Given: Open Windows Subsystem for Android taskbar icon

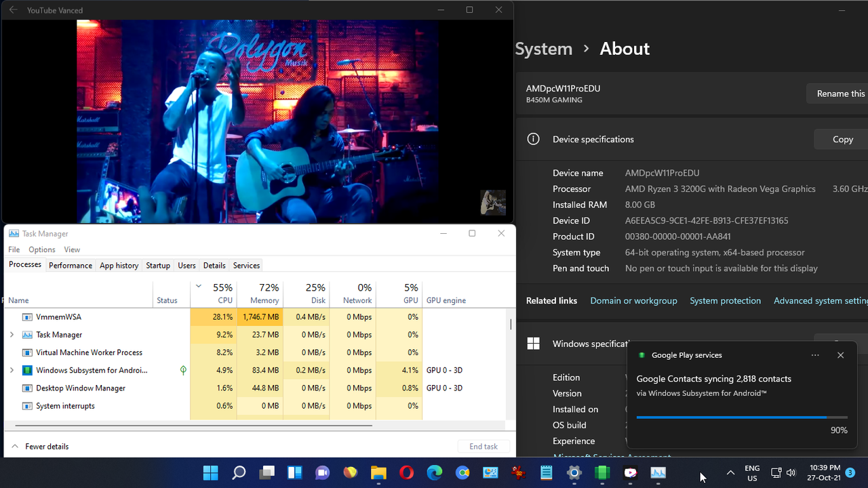Looking at the screenshot, I should coord(602,472).
